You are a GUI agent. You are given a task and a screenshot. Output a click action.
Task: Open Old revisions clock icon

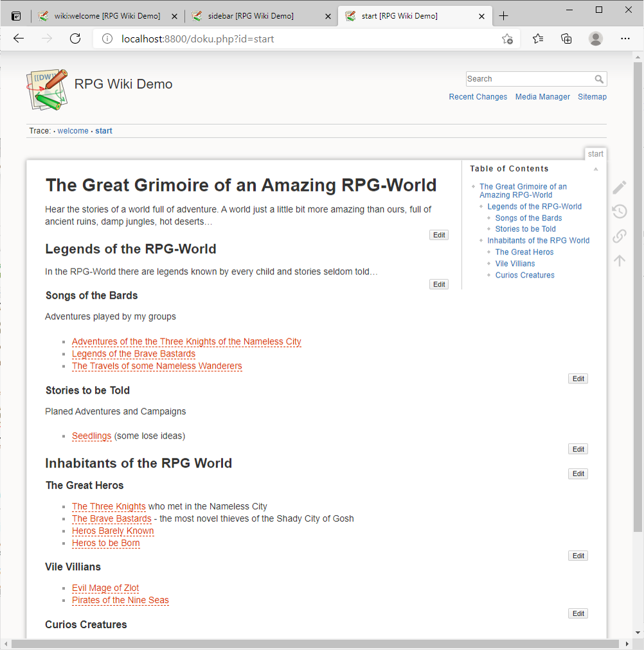[x=620, y=211]
